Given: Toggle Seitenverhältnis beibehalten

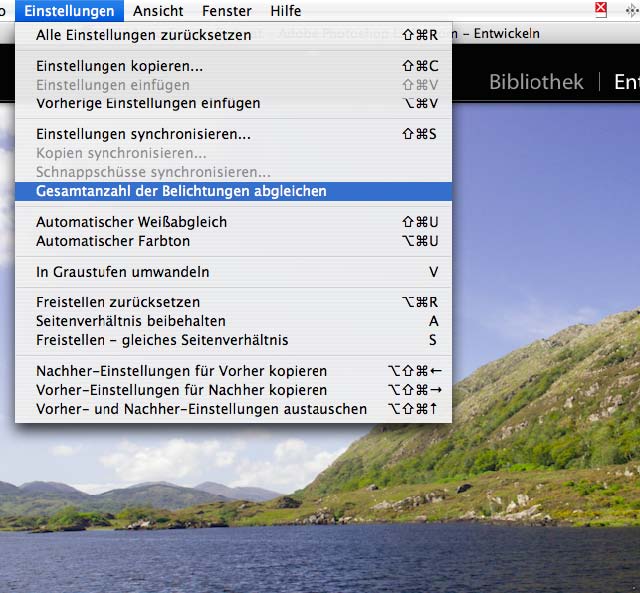Looking at the screenshot, I should 233,321.
